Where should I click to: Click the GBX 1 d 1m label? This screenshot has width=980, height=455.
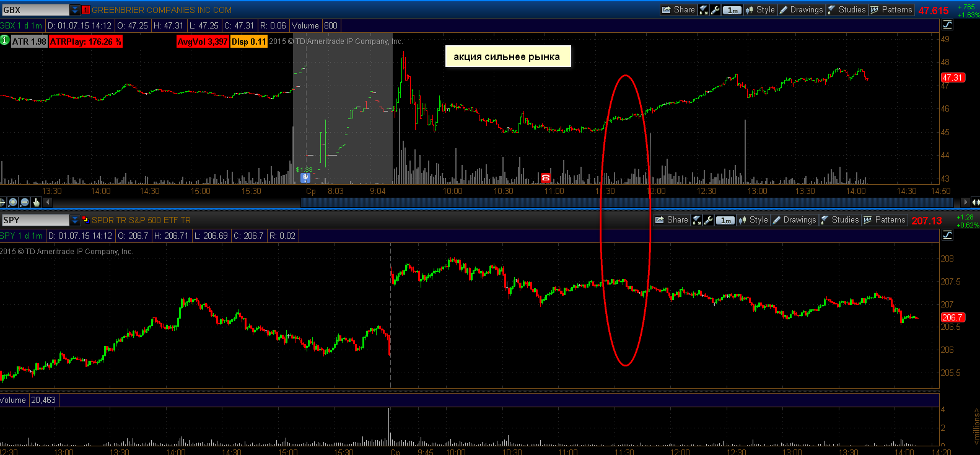(22, 25)
